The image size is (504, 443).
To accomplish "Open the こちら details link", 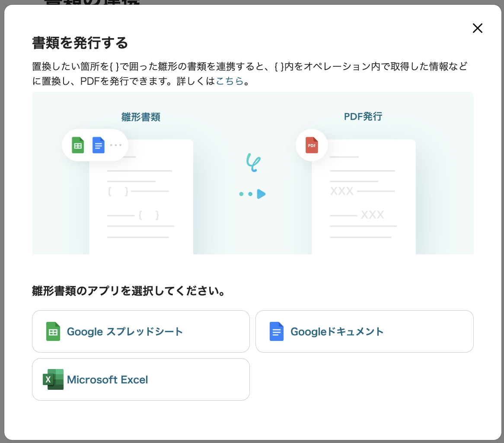I will [x=230, y=81].
